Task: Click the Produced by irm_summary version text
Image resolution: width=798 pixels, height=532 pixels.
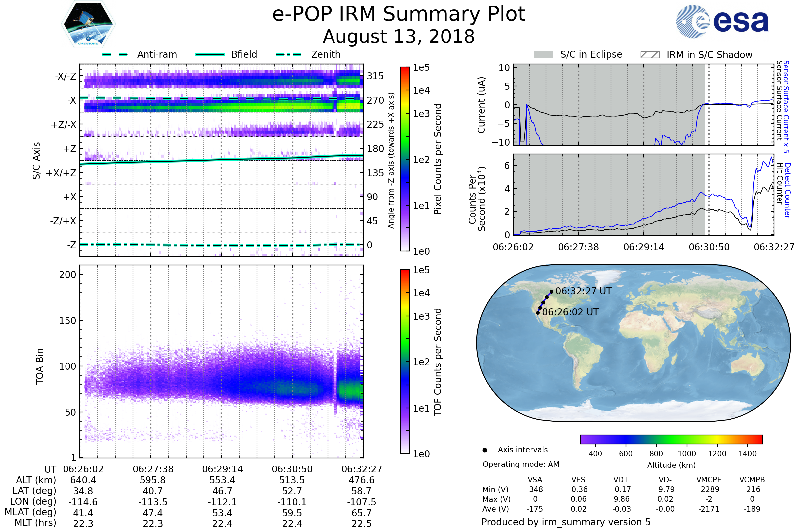Action: 566,522
